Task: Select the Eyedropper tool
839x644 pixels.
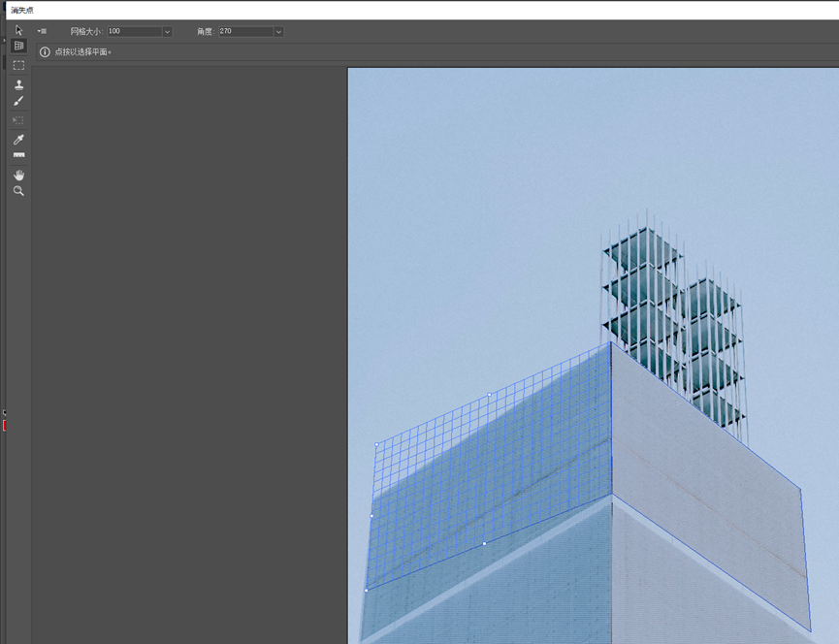Action: tap(18, 140)
